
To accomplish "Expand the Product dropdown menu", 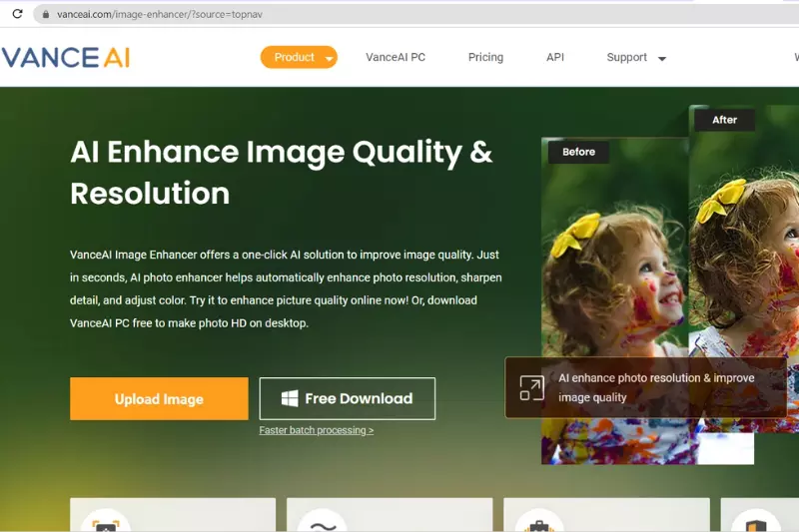I will click(x=299, y=58).
